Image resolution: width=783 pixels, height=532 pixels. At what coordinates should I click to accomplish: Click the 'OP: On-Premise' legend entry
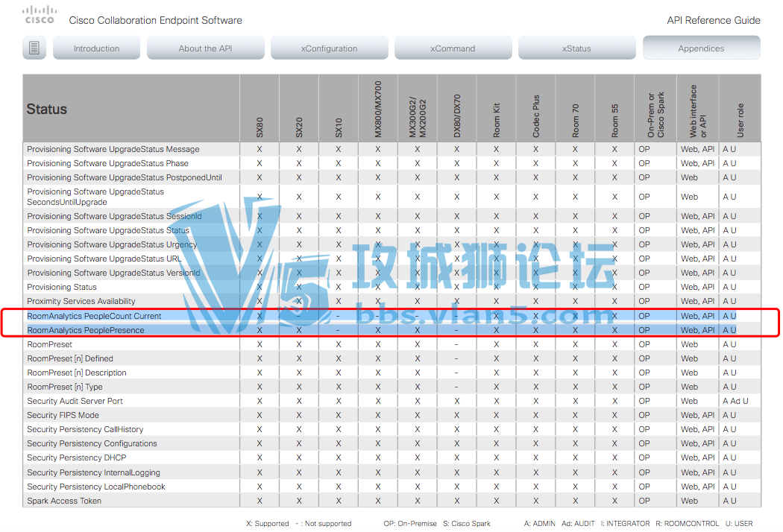pyautogui.click(x=410, y=524)
